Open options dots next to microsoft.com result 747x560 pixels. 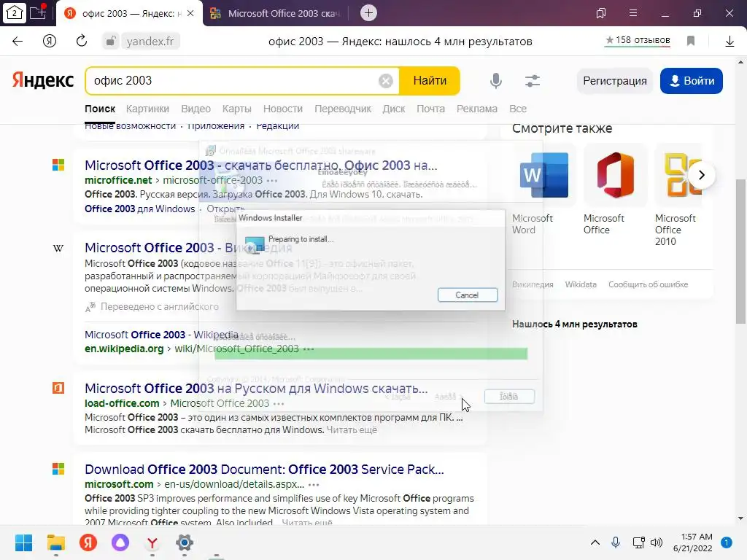tap(314, 485)
